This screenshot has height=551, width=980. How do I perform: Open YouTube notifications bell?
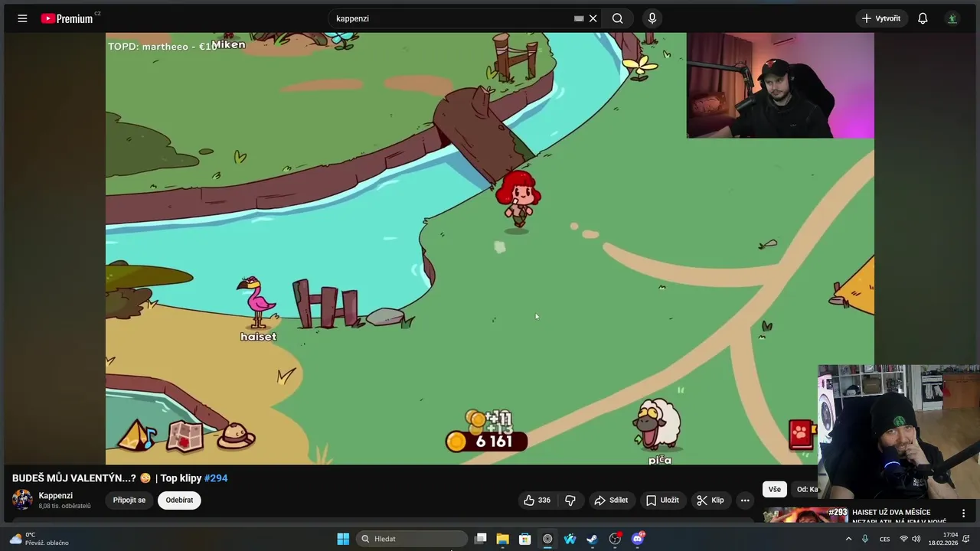tap(923, 18)
